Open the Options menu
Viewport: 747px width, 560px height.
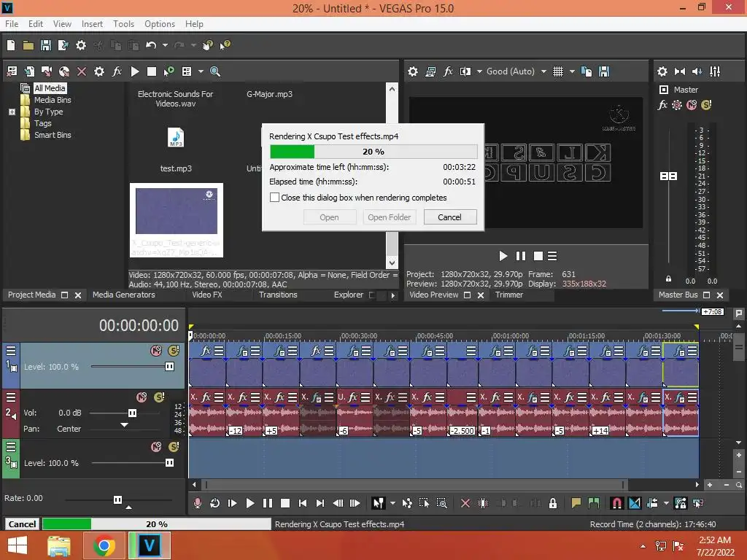point(160,24)
